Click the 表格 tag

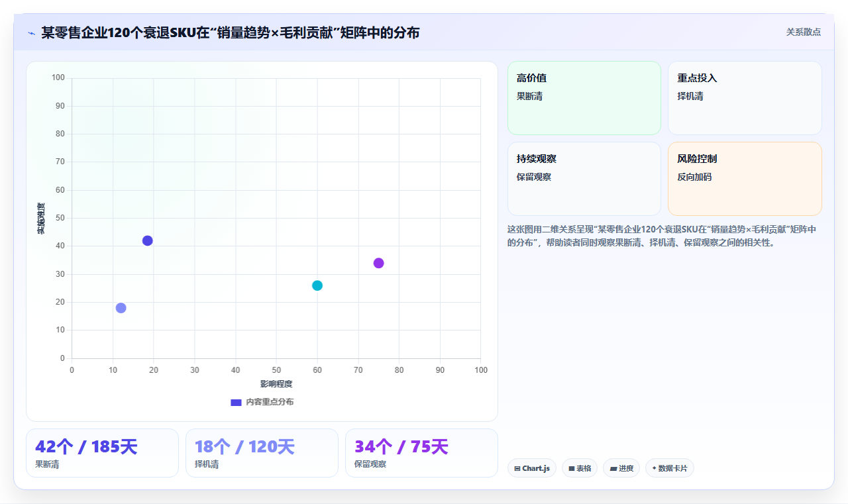pos(580,468)
